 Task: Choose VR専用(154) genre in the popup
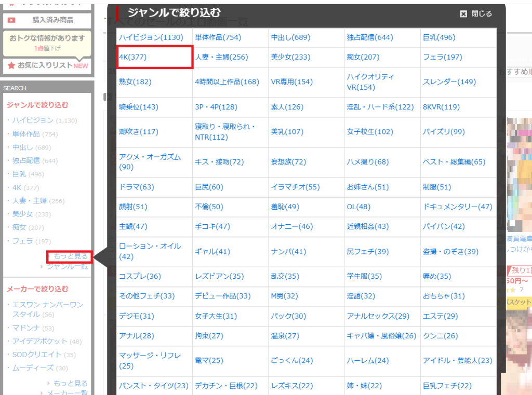pos(291,82)
